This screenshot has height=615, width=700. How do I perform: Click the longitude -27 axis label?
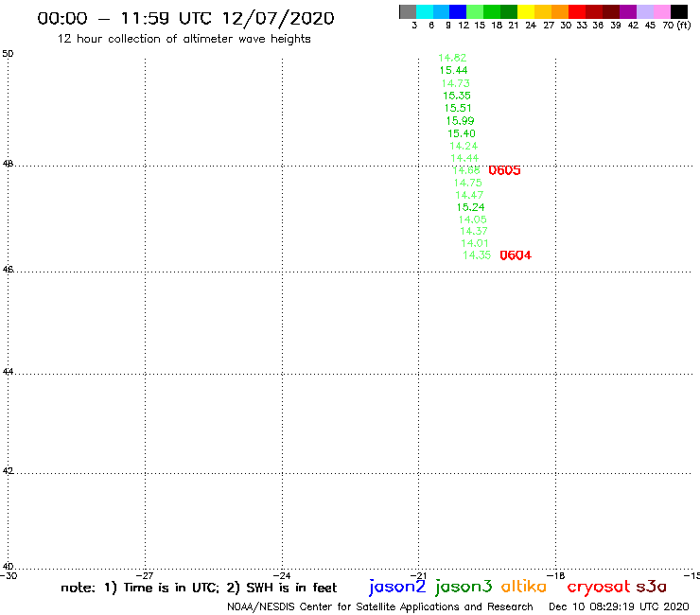[x=145, y=575]
